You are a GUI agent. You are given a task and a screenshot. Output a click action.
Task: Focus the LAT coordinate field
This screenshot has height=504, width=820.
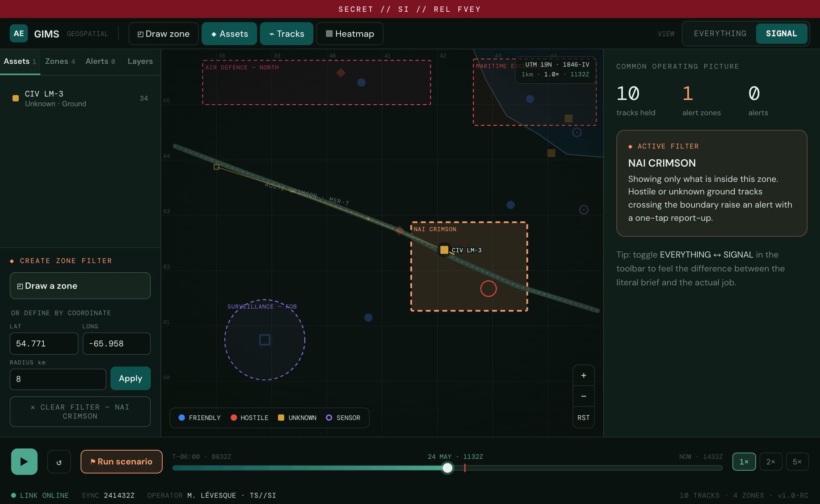pos(44,344)
